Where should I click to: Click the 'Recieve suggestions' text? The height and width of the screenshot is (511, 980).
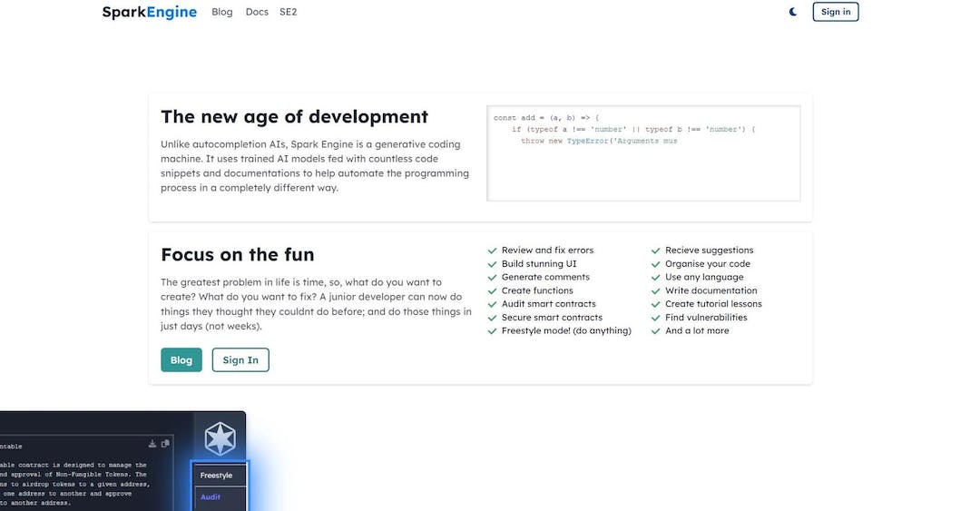click(x=710, y=251)
